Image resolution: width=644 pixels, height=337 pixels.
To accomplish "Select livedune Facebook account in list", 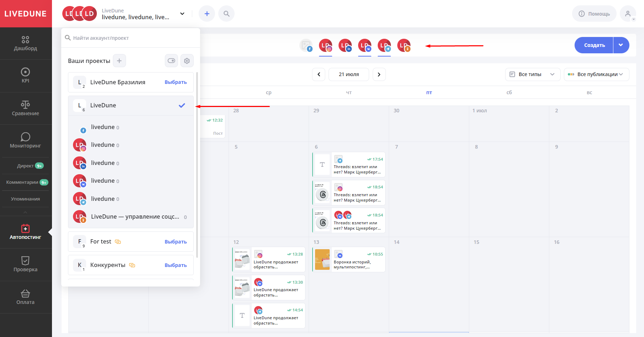I will 131,127.
